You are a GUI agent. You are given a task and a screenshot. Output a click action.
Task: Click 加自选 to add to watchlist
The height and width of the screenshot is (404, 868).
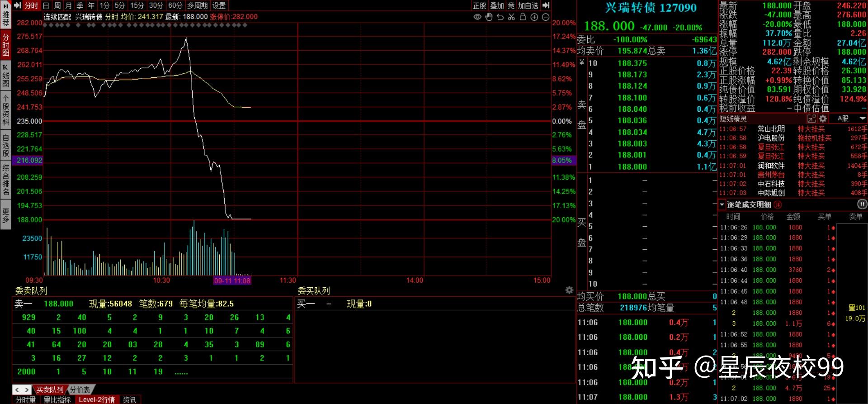[528, 5]
